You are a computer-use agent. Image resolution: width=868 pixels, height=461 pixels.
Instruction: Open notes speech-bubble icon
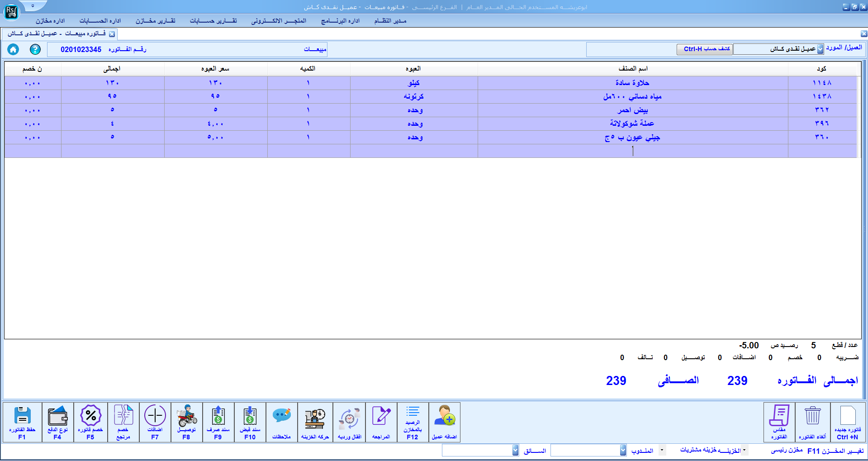tap(282, 423)
